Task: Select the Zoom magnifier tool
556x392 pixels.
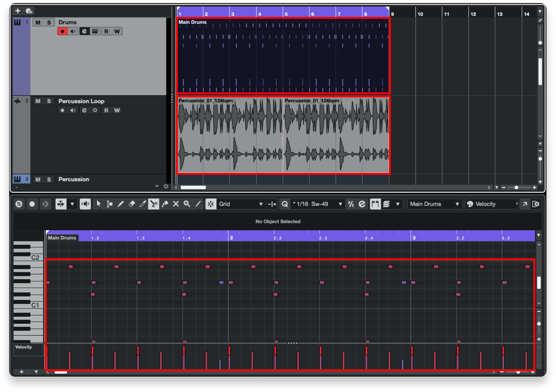Action: pyautogui.click(x=187, y=204)
